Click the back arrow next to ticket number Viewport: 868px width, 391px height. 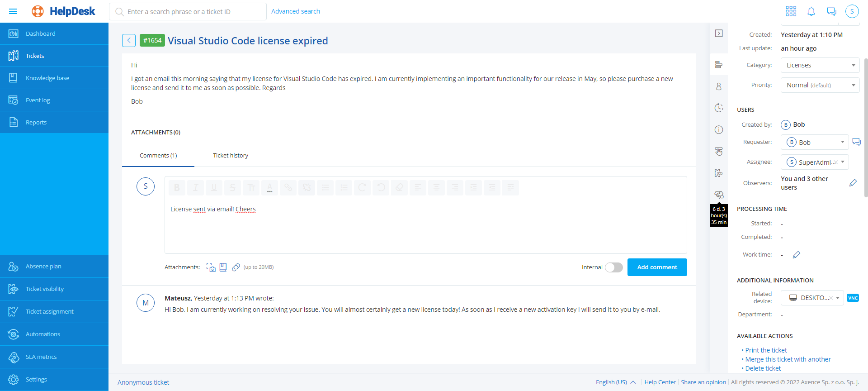point(129,40)
